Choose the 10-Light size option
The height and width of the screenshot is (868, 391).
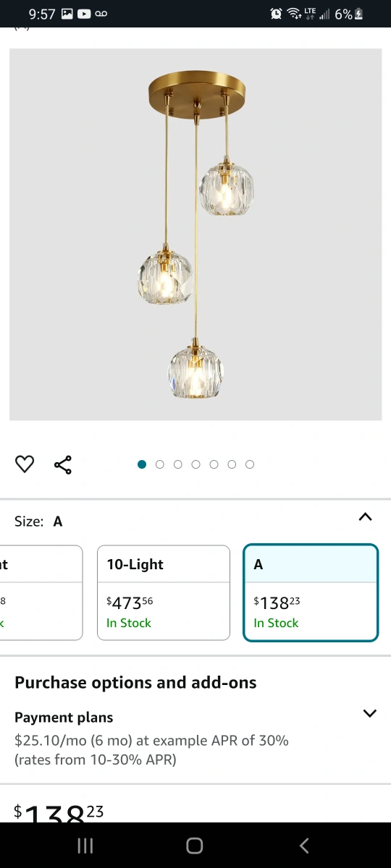[x=164, y=592]
